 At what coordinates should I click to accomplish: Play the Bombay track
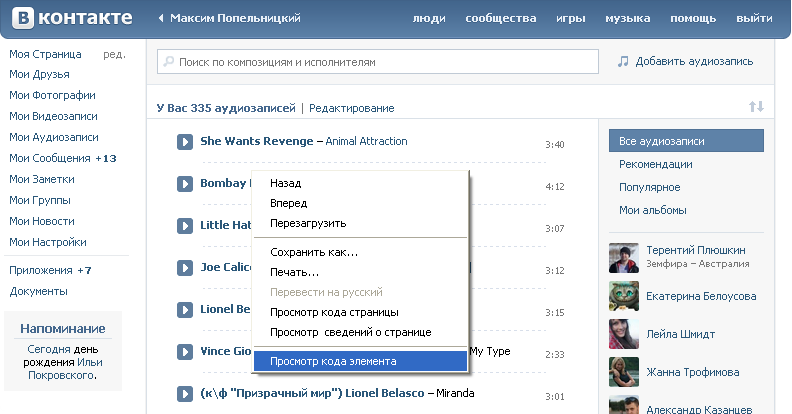pos(185,184)
